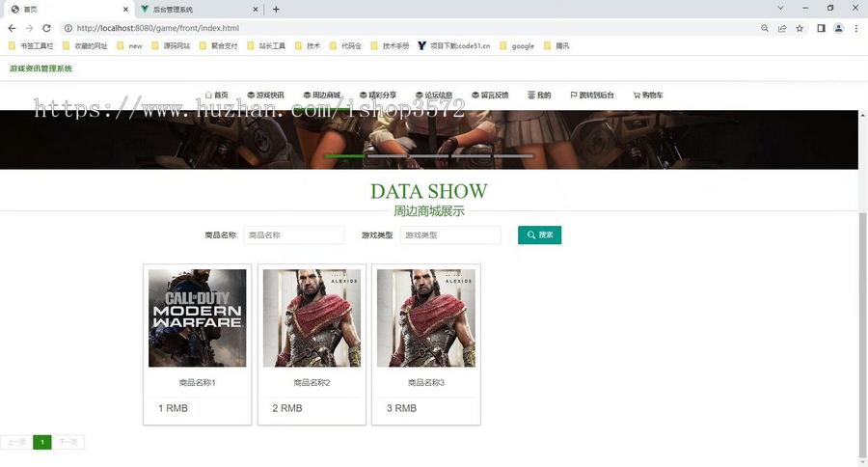
Task: Open the 项目下载:code51.cn bookmark
Action: point(454,46)
